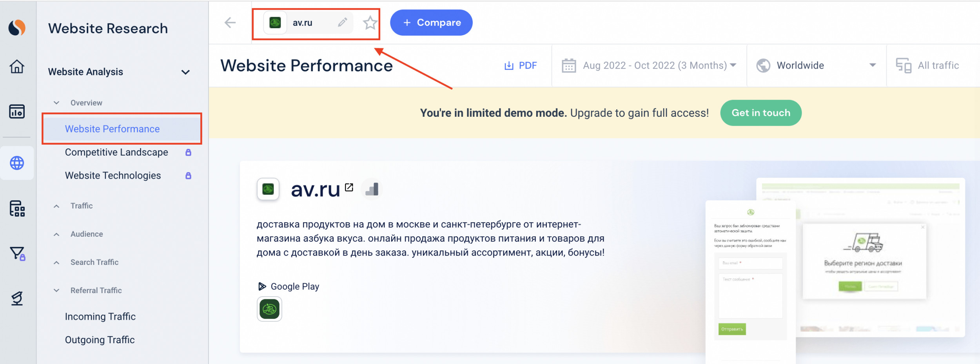
Task: Click the Similarweb logo icon
Action: pyautogui.click(x=17, y=28)
